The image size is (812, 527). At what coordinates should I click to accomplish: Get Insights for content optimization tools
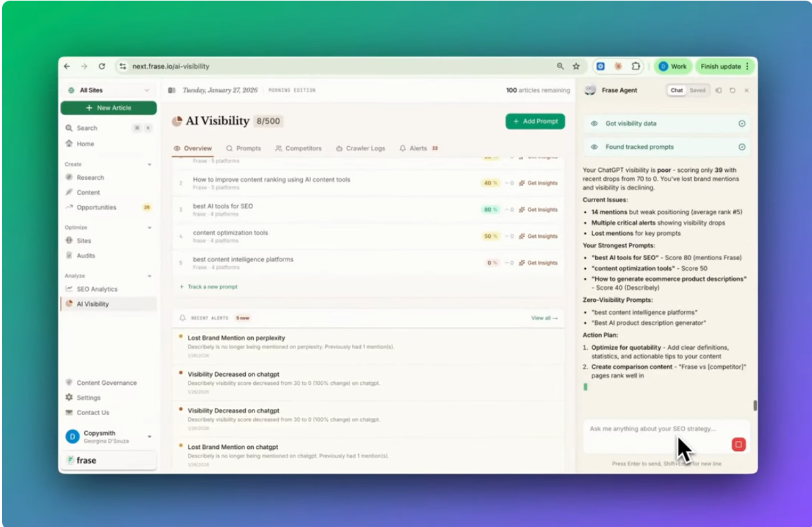coord(539,237)
